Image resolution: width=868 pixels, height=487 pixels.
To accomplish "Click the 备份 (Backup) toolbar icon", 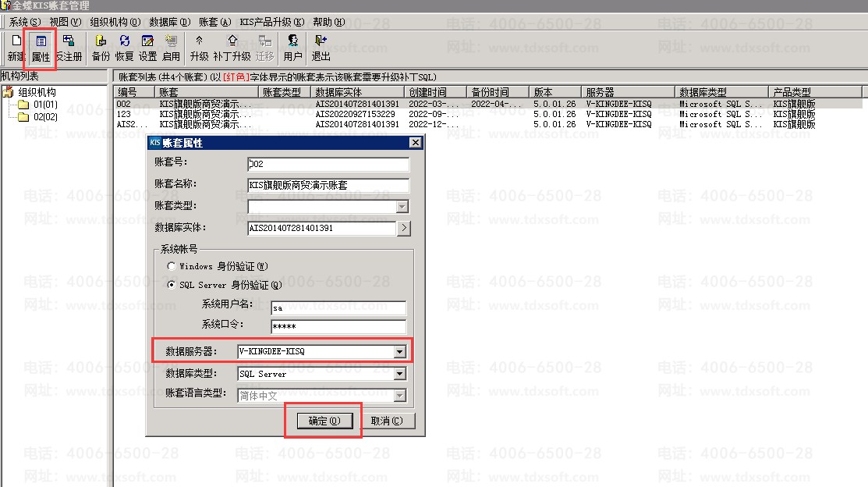I will 101,47.
